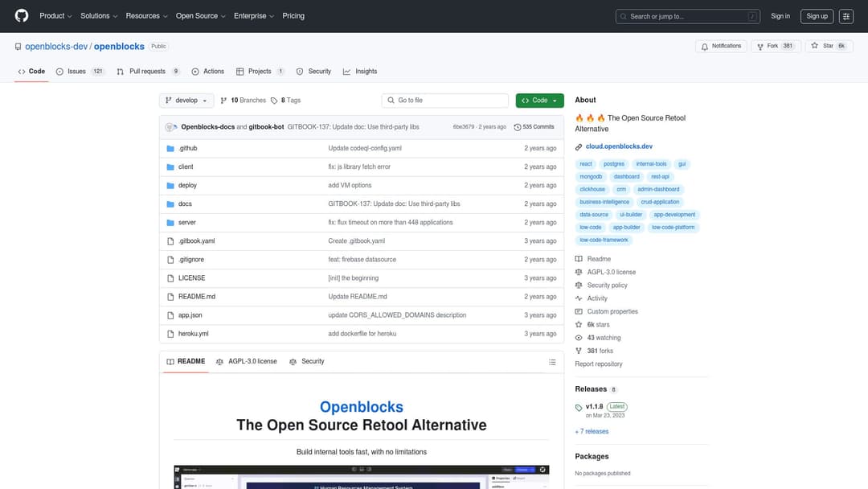Click the README screenshot thumbnail

362,477
